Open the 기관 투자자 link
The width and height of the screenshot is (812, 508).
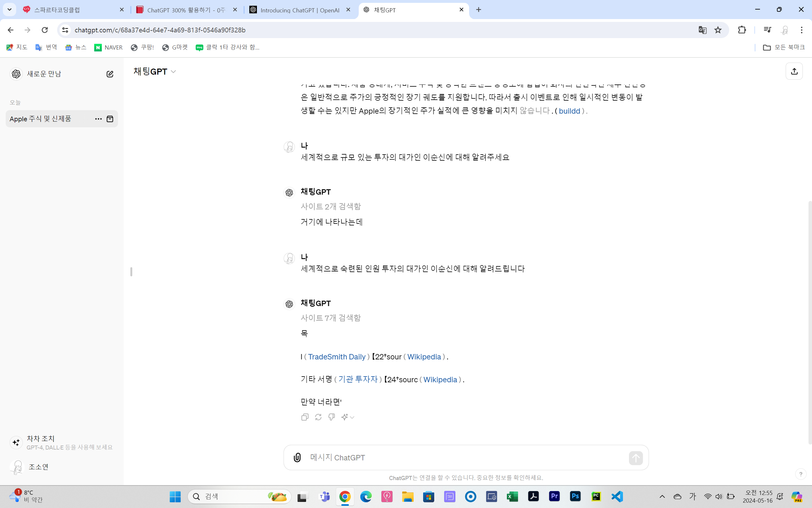click(x=358, y=379)
